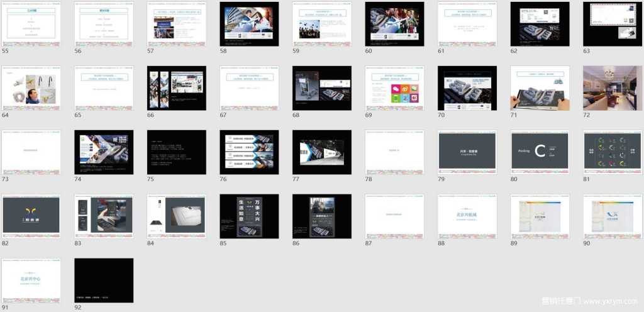Choose slide 91 white title slide
Image resolution: width=644 pixels, height=312 pixels.
click(x=31, y=280)
